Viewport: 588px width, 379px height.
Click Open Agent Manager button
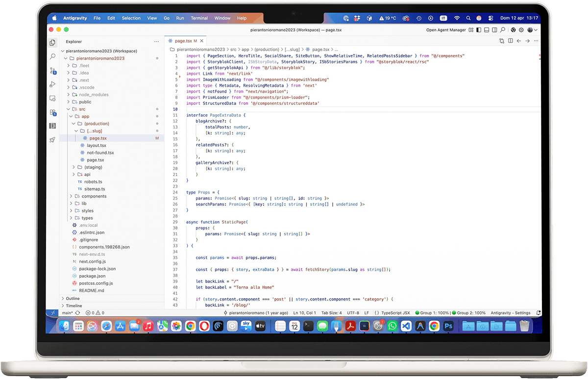click(446, 30)
